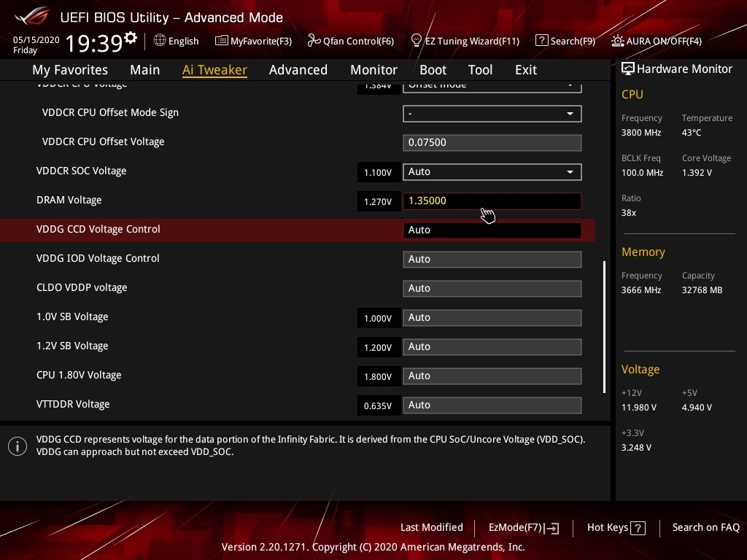The width and height of the screenshot is (747, 560).
Task: Open the Tool tab
Action: [480, 70]
